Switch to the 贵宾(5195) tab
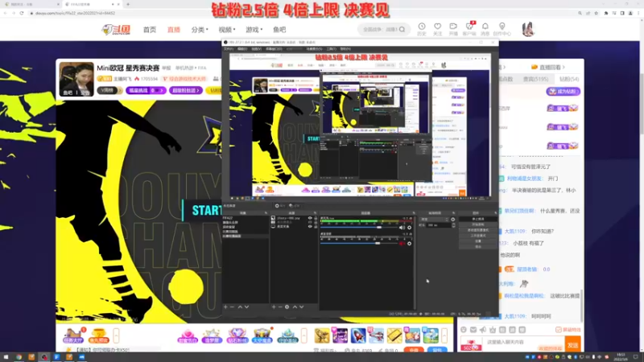This screenshot has width=644, height=362. click(x=535, y=79)
